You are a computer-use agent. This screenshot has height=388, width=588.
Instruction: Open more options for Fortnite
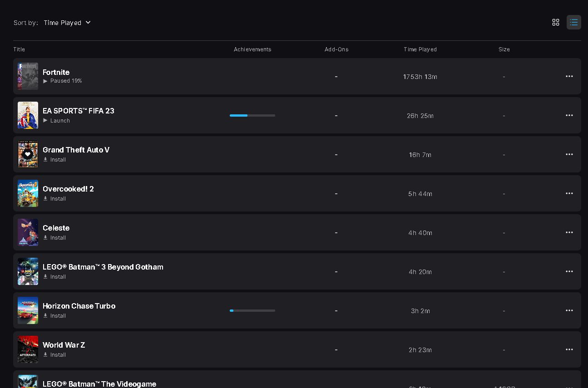[569, 76]
